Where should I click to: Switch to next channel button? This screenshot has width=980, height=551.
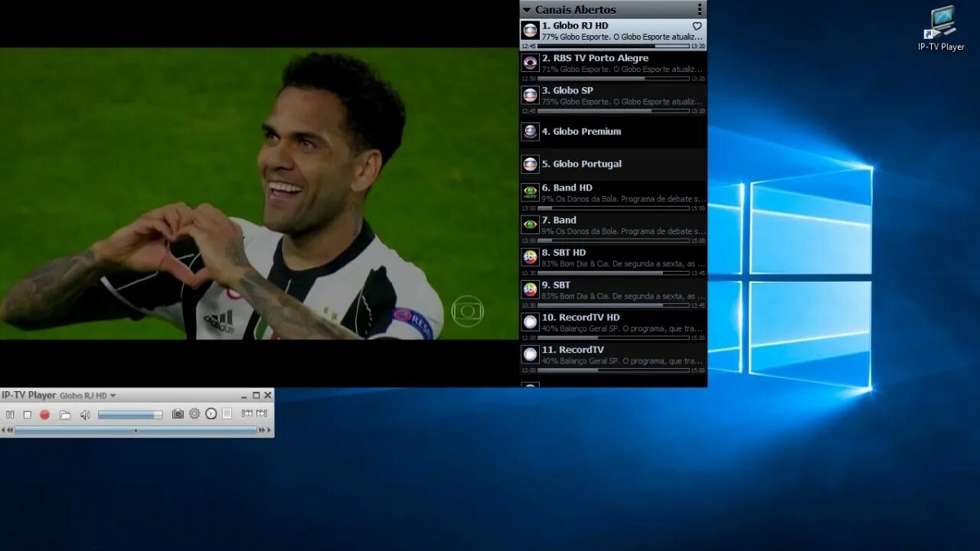(261, 413)
